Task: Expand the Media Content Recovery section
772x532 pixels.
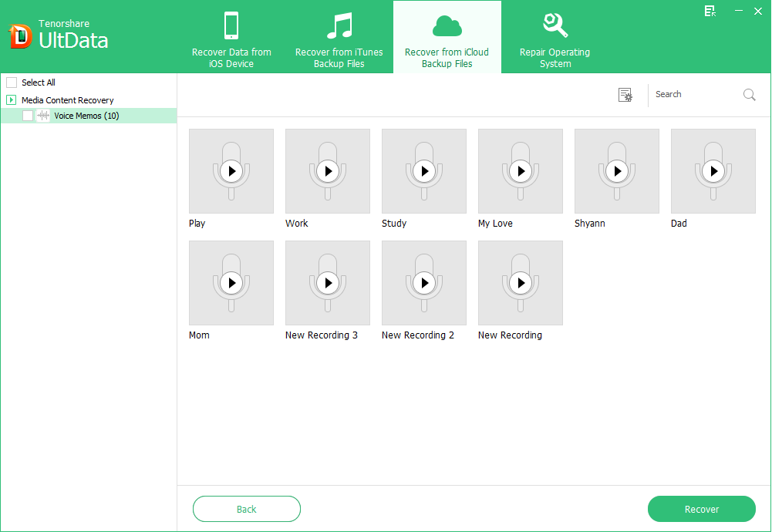Action: (9, 99)
